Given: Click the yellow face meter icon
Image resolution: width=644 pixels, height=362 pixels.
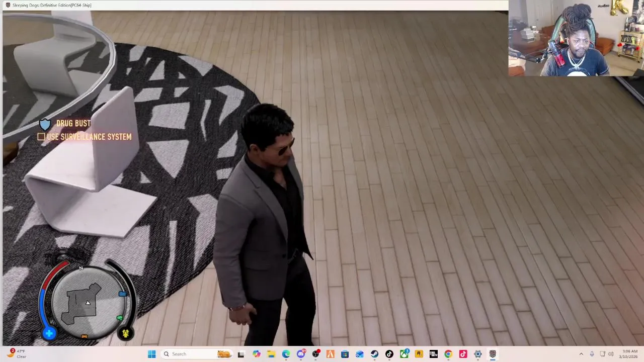Looking at the screenshot, I should (x=125, y=333).
